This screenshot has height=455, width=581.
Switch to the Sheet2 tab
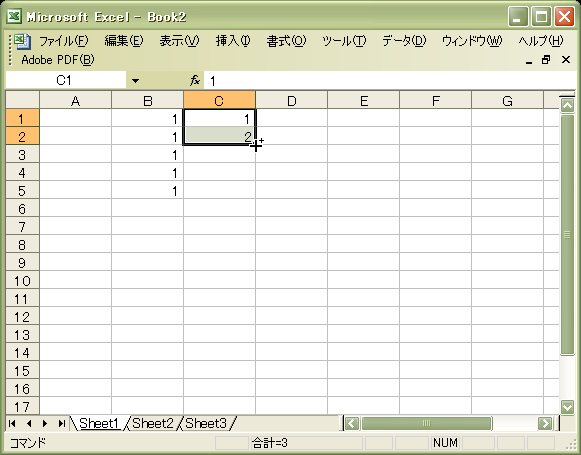(153, 423)
